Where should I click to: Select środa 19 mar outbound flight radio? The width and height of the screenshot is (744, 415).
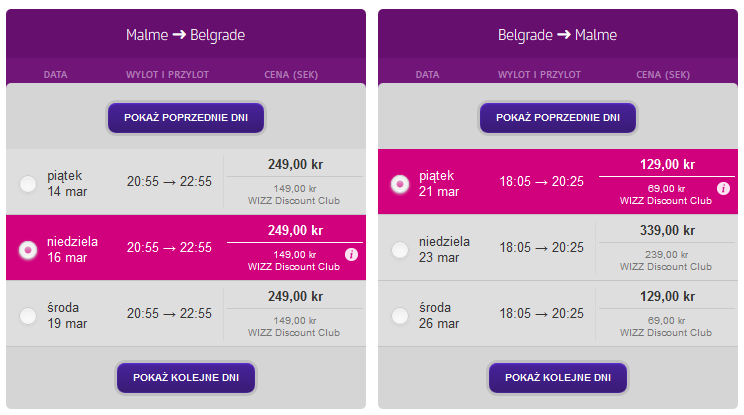click(28, 315)
